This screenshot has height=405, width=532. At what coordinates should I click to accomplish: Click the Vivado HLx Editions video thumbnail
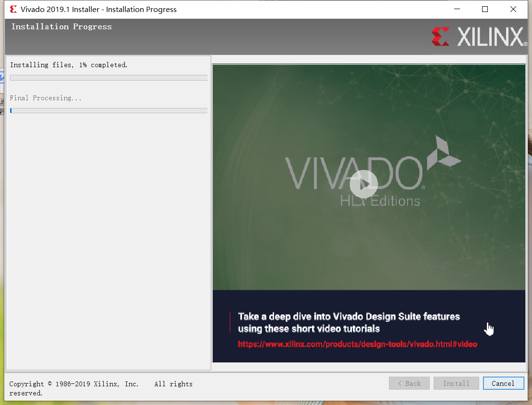coord(369,178)
